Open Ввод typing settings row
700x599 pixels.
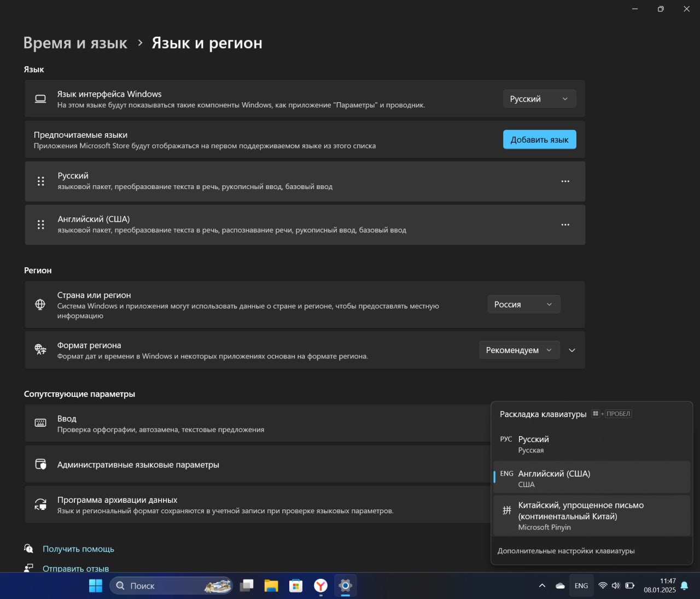click(x=257, y=424)
